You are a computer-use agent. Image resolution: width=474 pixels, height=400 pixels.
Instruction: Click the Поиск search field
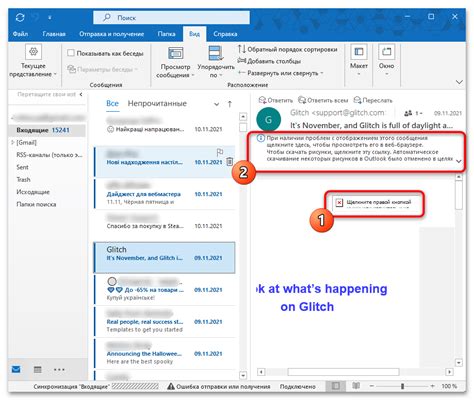pyautogui.click(x=171, y=18)
